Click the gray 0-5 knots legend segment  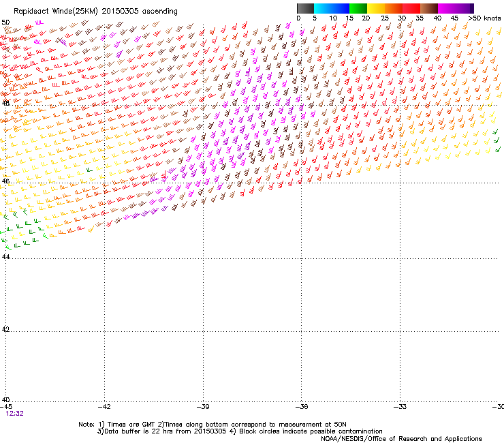[305, 8]
